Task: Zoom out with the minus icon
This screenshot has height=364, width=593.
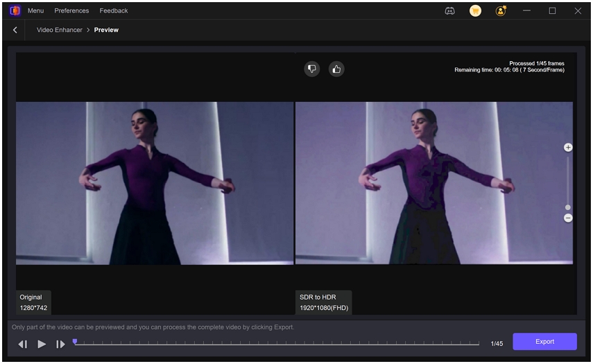Action: 568,218
